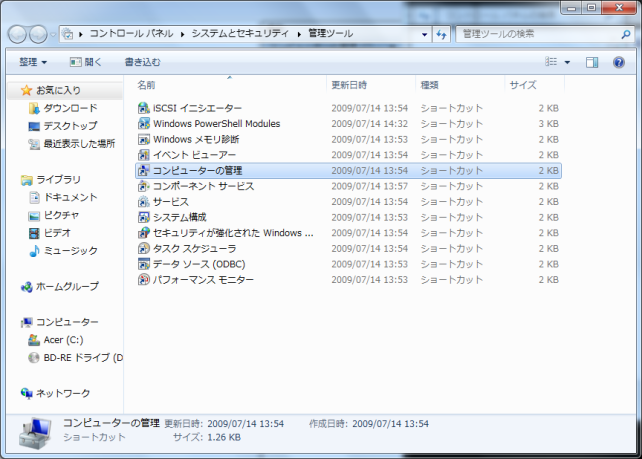Viewport: 642px width, 459px height.
Task: Click the 開く toolbar button
Action: [x=86, y=62]
